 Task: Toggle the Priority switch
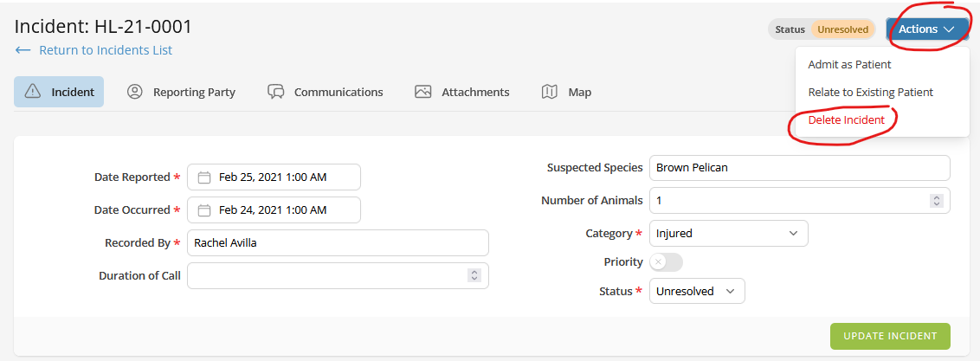667,261
